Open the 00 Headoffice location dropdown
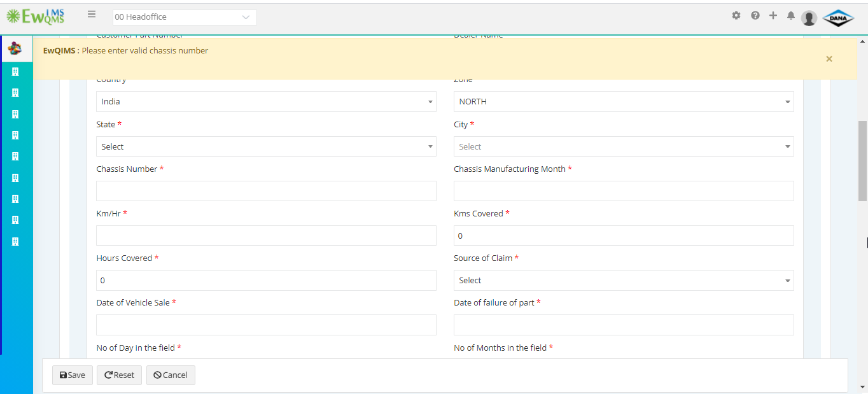Viewport: 868px width, 394px height. click(185, 17)
